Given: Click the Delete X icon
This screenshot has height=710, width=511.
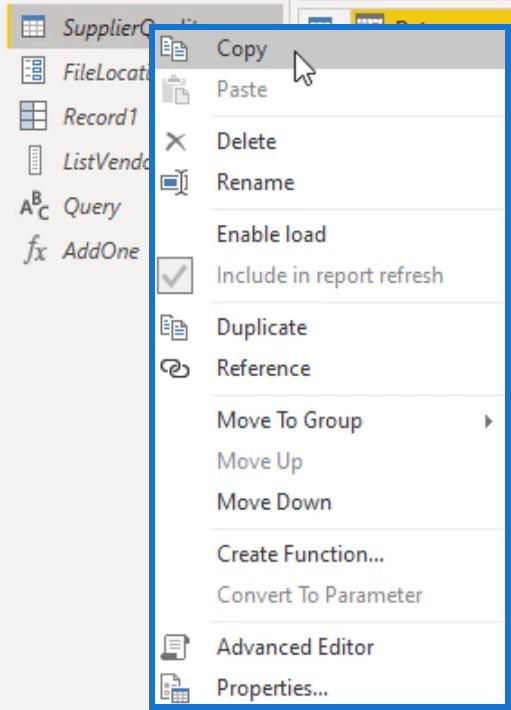Looking at the screenshot, I should [x=176, y=142].
